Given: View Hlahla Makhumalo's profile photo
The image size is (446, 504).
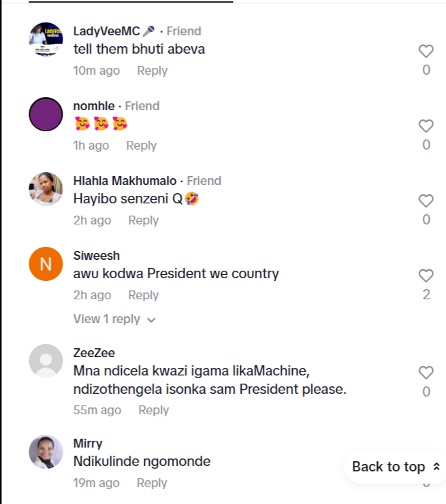Looking at the screenshot, I should (x=46, y=189).
